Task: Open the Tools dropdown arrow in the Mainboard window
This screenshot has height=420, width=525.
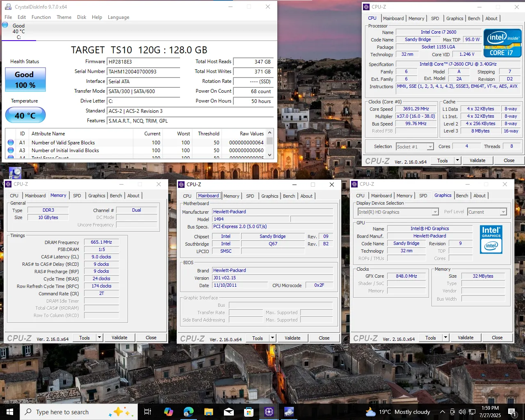Action: coord(272,338)
